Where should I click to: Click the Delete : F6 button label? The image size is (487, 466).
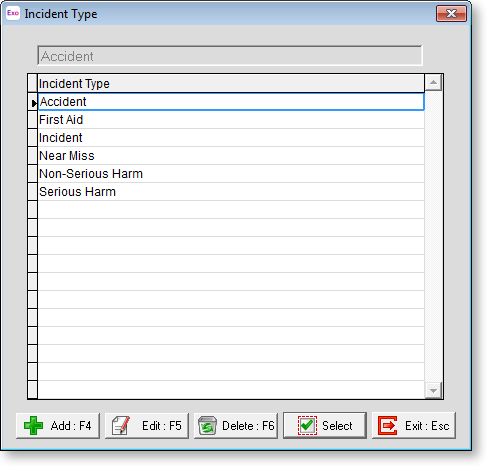248,426
